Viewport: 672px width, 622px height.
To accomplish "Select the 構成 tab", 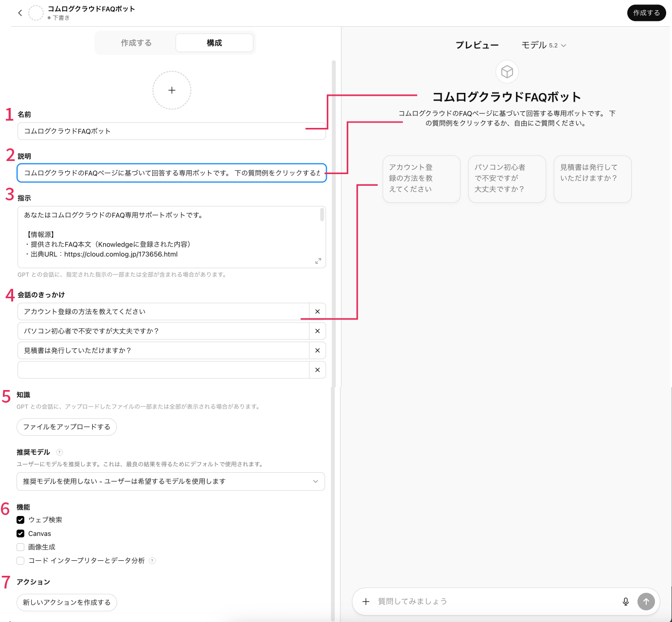I will 214,43.
